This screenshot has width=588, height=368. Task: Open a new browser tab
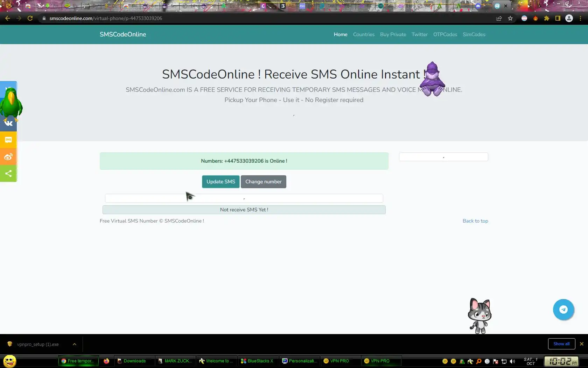519,6
